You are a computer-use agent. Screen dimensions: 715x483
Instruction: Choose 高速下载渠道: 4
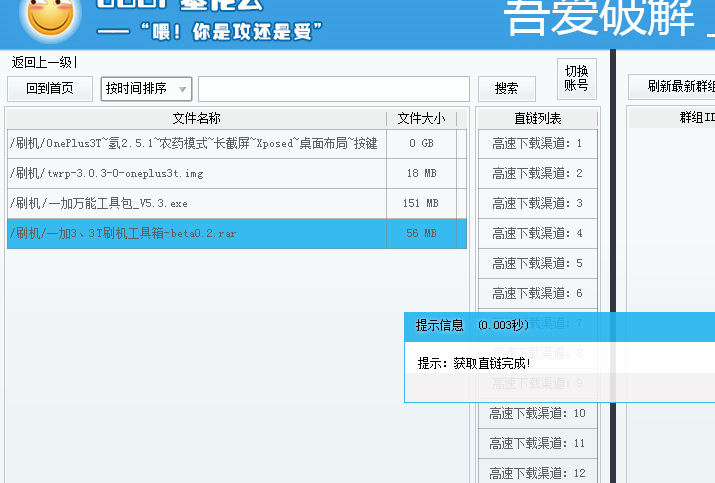(538, 234)
